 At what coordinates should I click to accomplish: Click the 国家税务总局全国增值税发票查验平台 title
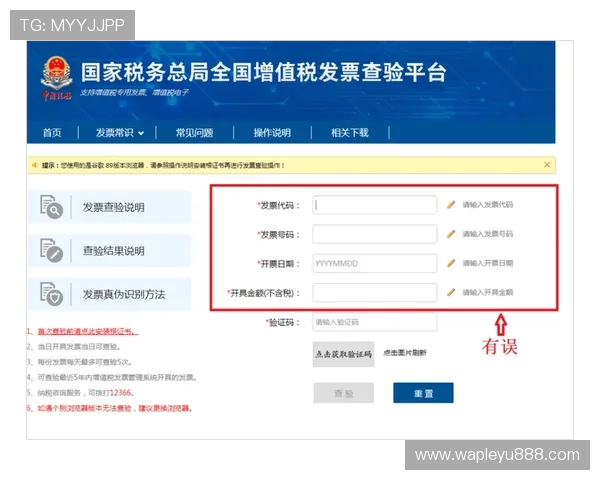tap(264, 72)
